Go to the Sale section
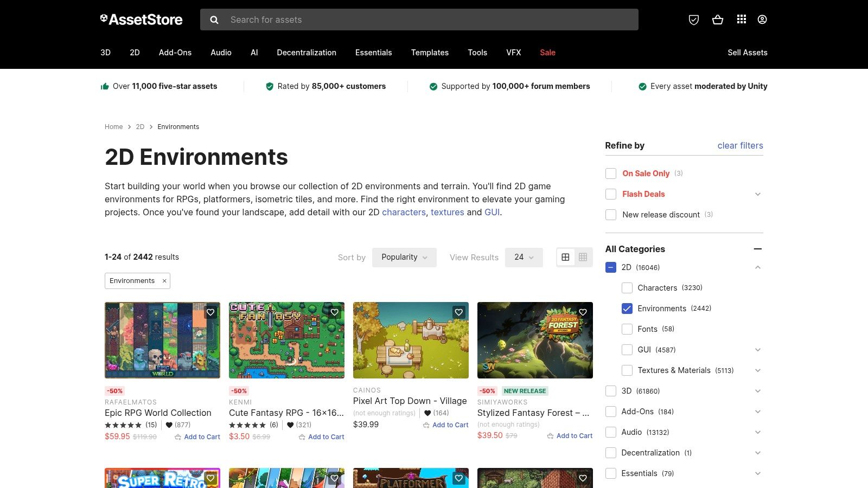The width and height of the screenshot is (868, 488). 547,53
